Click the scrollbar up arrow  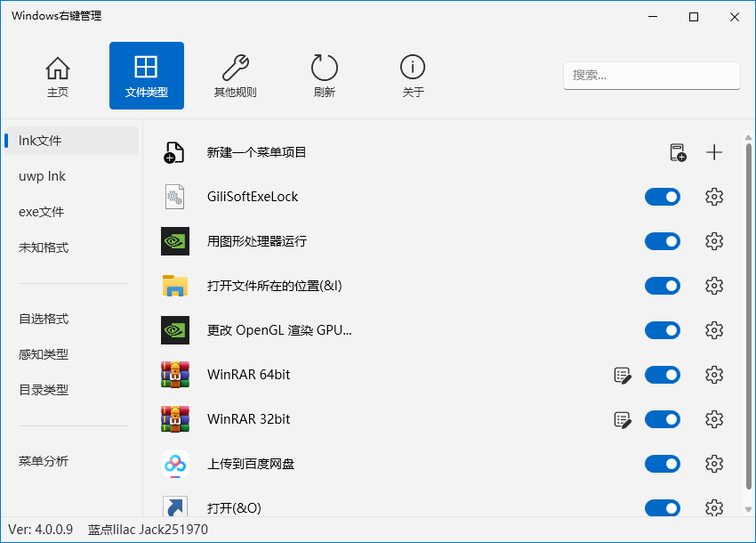click(x=748, y=138)
